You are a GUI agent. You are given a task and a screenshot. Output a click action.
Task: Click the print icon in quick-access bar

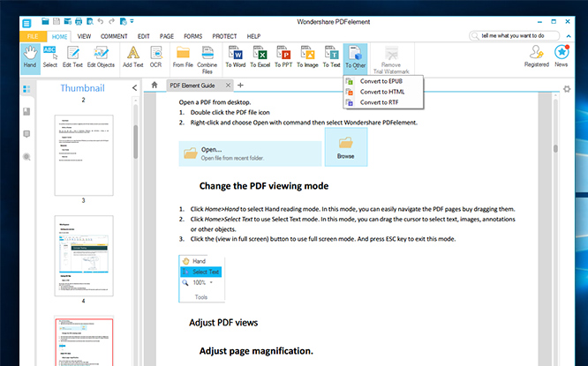click(79, 21)
